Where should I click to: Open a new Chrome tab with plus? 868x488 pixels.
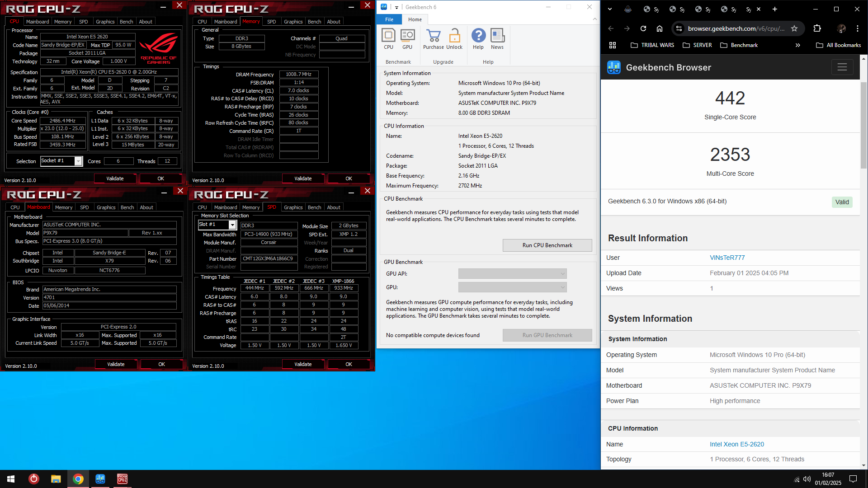click(x=774, y=9)
